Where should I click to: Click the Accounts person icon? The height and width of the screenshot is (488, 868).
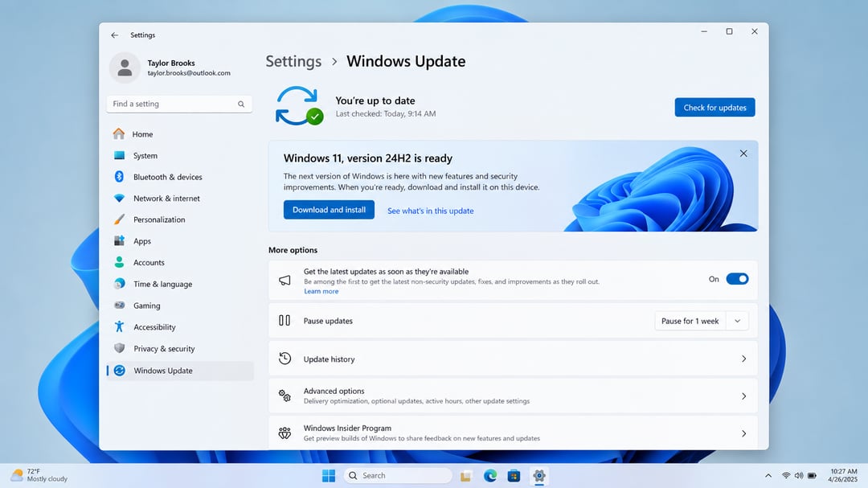click(119, 262)
